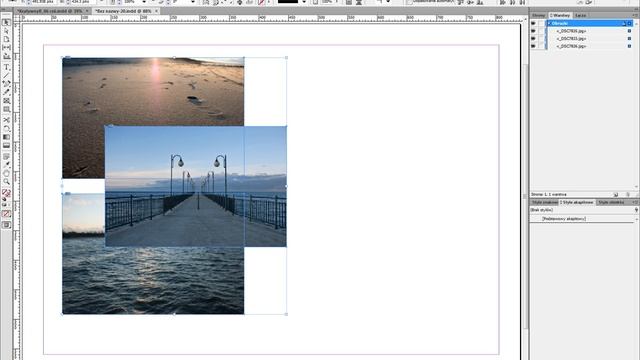Switch to the Łącza panel tab
Image resolution: width=640 pixels, height=360 pixels.
coord(580,16)
